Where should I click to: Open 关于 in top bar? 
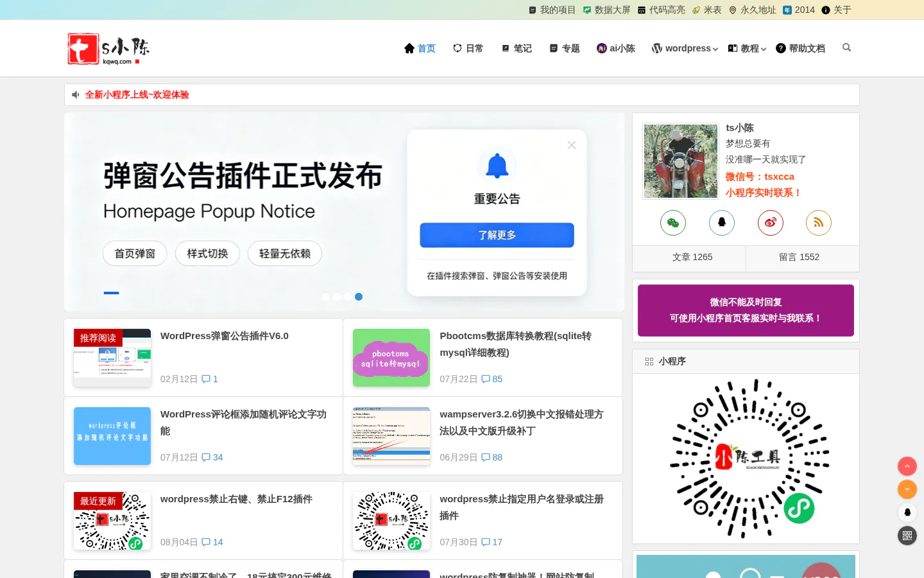click(x=837, y=10)
